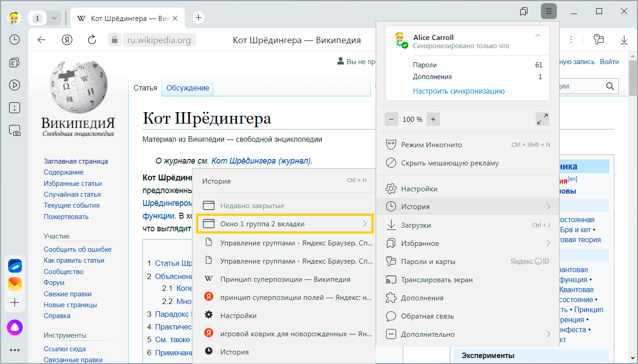
Task: Select Принцип суперпозиции — Википедия history entry
Action: click(285, 279)
